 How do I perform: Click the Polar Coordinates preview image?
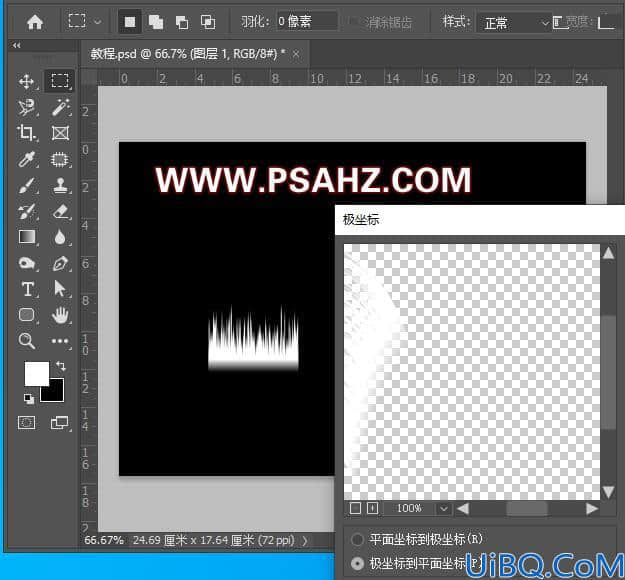pos(472,372)
